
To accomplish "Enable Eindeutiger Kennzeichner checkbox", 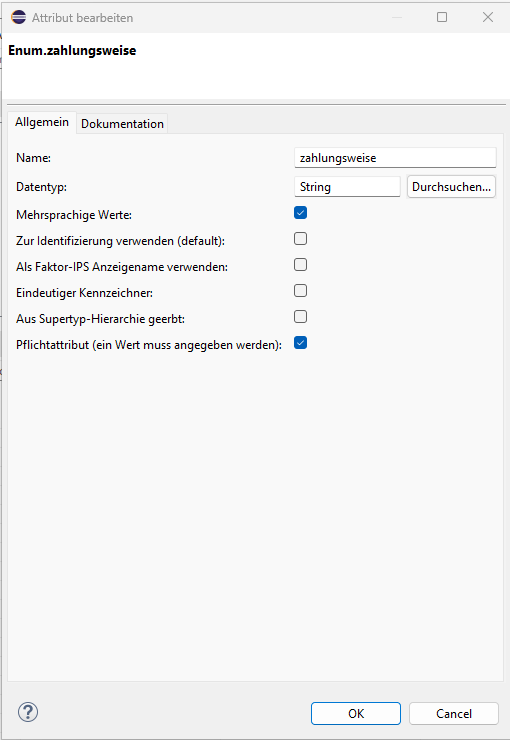I will tap(301, 291).
